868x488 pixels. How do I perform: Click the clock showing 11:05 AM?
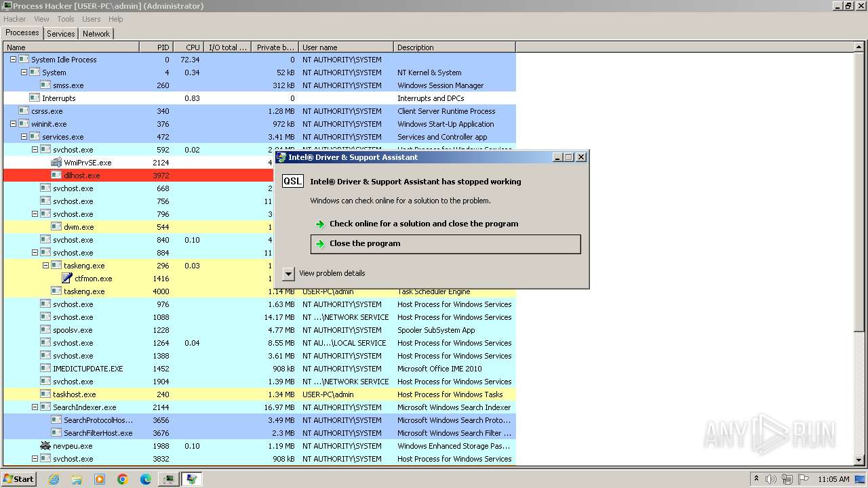point(833,479)
